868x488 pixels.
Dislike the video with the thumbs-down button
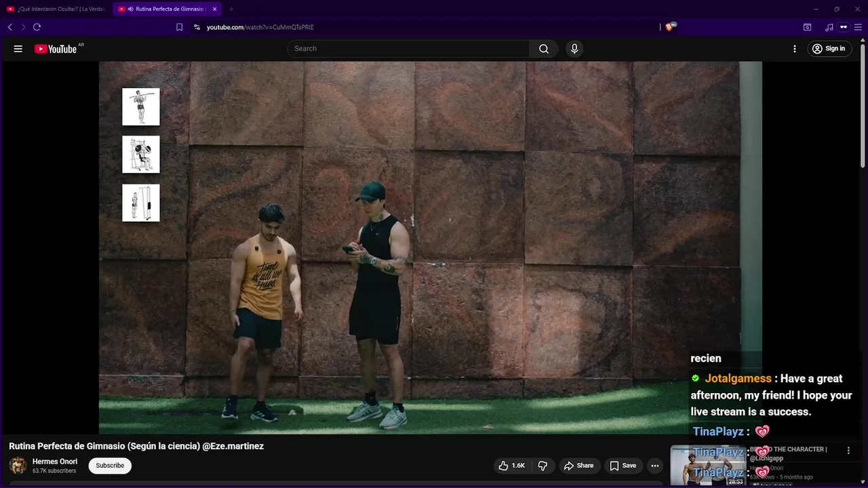(x=542, y=466)
